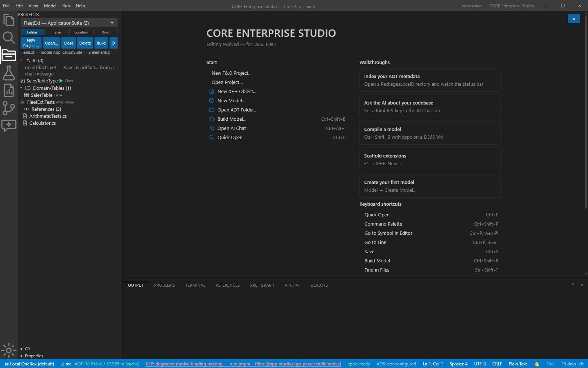Click the SalesTable table icon
The height and width of the screenshot is (368, 588).
(26, 95)
